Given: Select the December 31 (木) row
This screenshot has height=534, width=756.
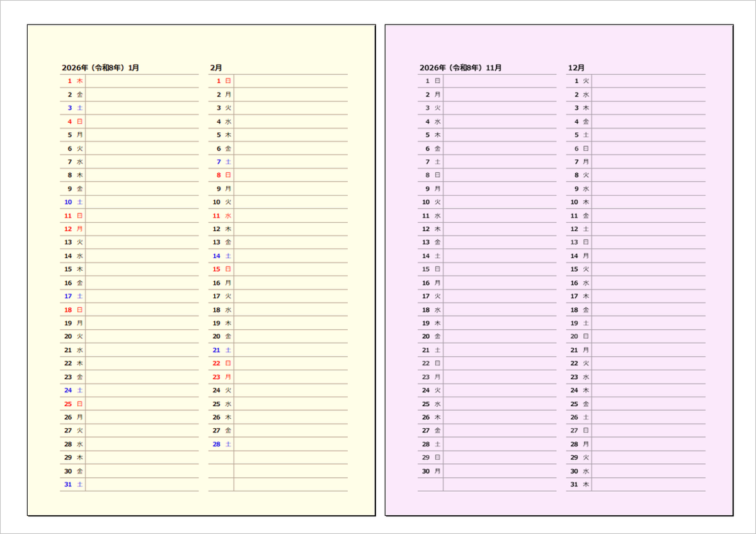Looking at the screenshot, I should click(x=636, y=485).
